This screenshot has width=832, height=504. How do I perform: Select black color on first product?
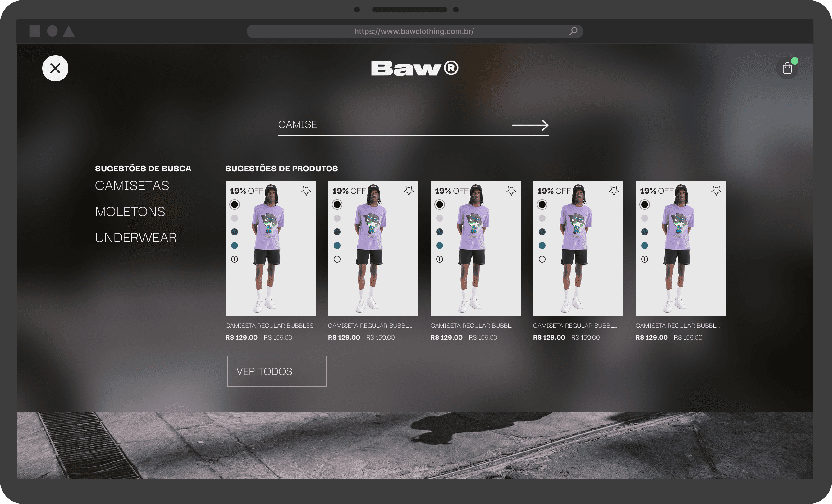click(235, 205)
